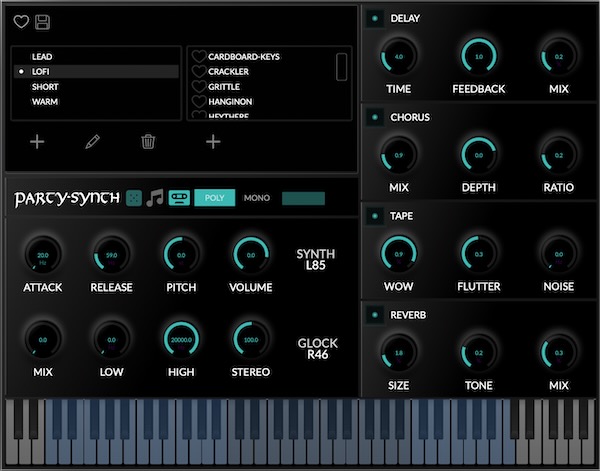Click the Party-Synth logo
600x471 pixels.
click(x=67, y=199)
